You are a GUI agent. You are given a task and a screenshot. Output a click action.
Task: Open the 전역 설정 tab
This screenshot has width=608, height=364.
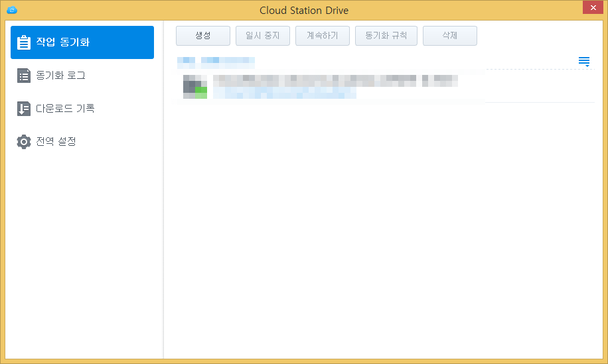click(x=82, y=142)
